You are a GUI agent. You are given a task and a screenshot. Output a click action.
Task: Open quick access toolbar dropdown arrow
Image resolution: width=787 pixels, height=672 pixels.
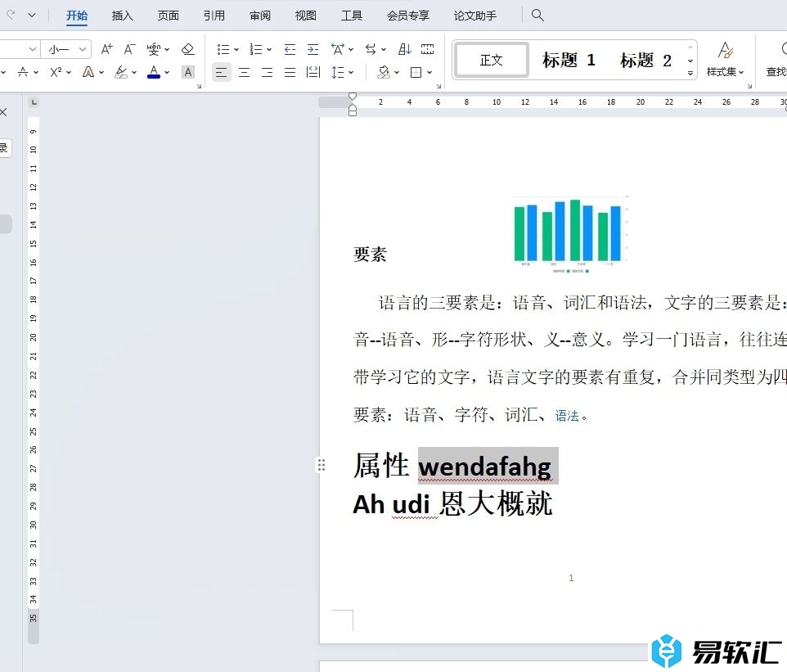click(x=32, y=15)
